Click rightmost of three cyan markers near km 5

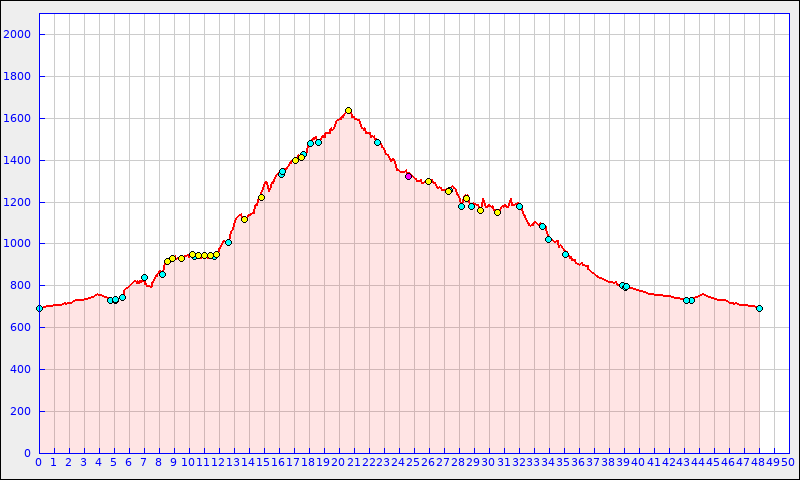click(122, 297)
